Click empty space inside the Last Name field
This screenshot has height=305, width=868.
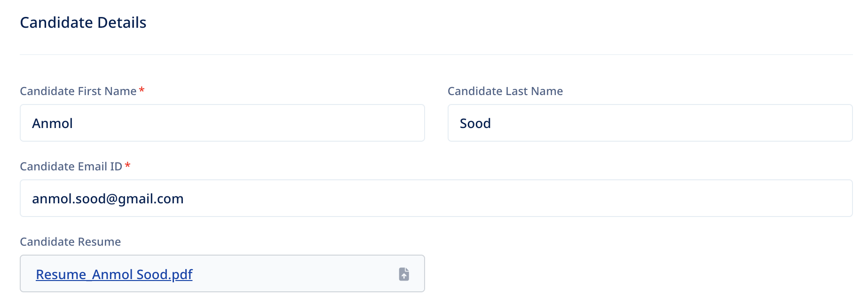(x=672, y=123)
